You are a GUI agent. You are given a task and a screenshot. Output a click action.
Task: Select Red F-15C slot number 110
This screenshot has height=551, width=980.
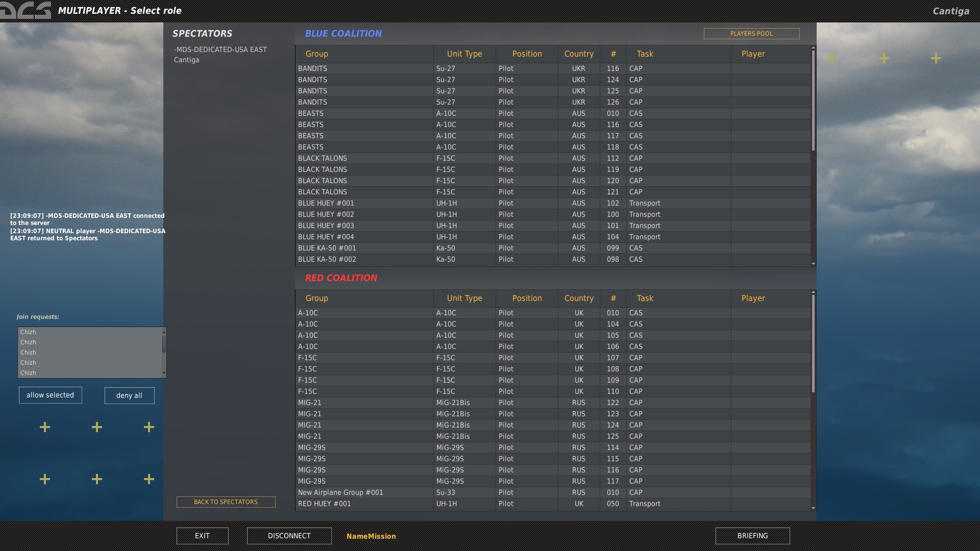[x=553, y=391]
